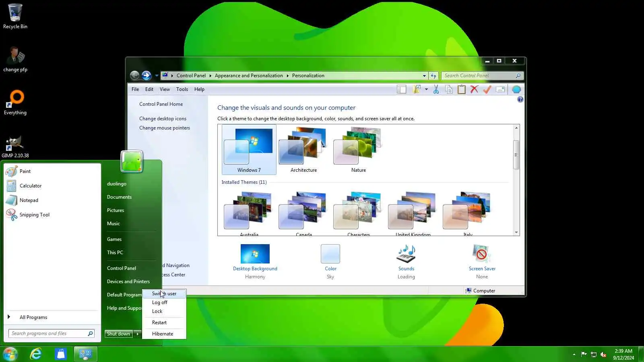Click the Shut down button
This screenshot has width=644, height=362.
point(118,334)
